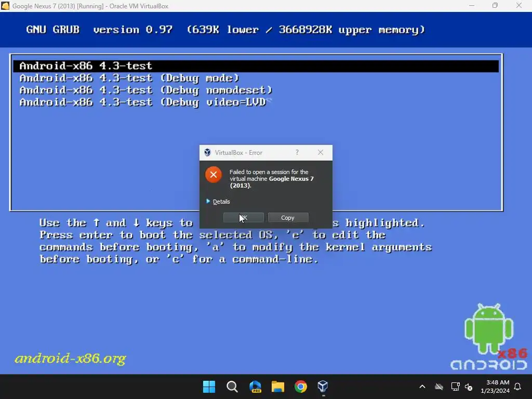Show hidden system tray icons
Screen dimensions: 532x399
[422, 387]
